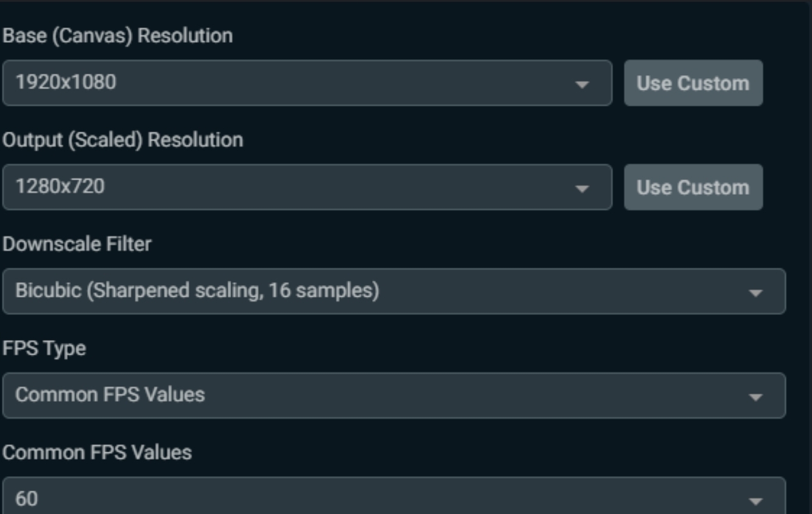The height and width of the screenshot is (514, 812).
Task: Click the Downscale Filter dropdown arrow icon
Action: (x=755, y=293)
